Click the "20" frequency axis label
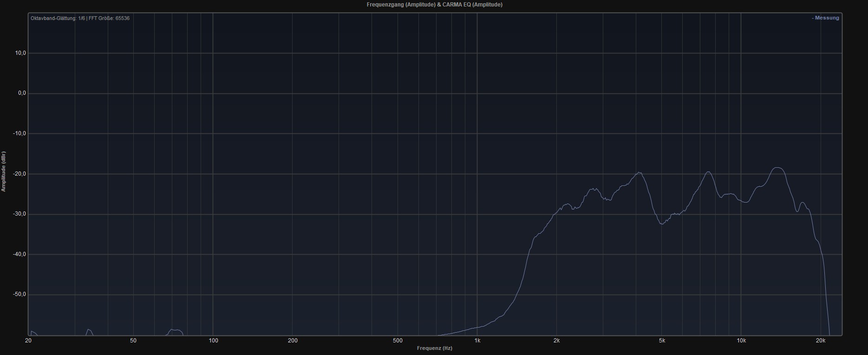Viewport: 868px width, 355px height. tap(28, 341)
